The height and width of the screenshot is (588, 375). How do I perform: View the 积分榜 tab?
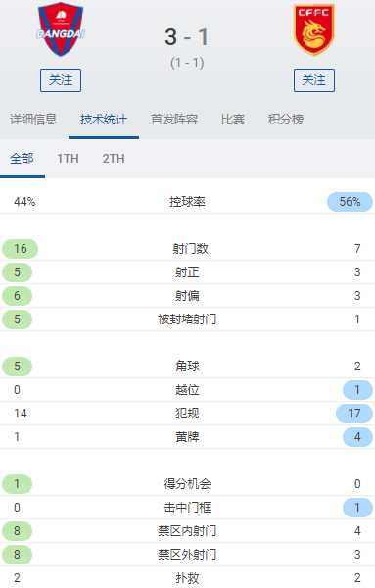tap(286, 120)
